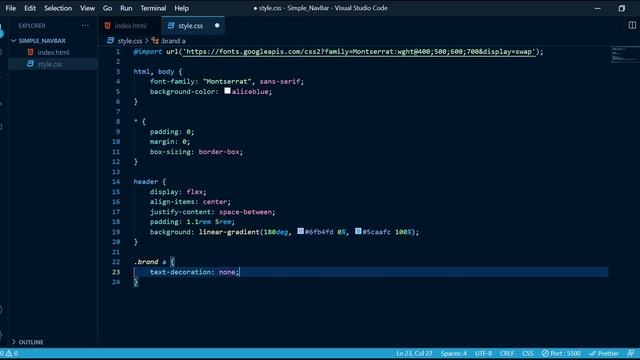
Task: Click line number 14 in gutter
Action: pyautogui.click(x=116, y=182)
